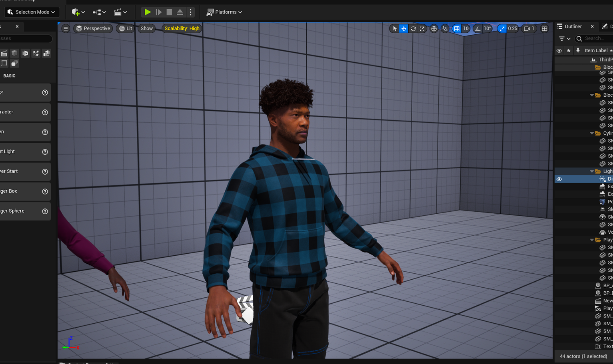613x364 pixels.
Task: Toggle visibility of the selected light row
Action: pyautogui.click(x=559, y=179)
